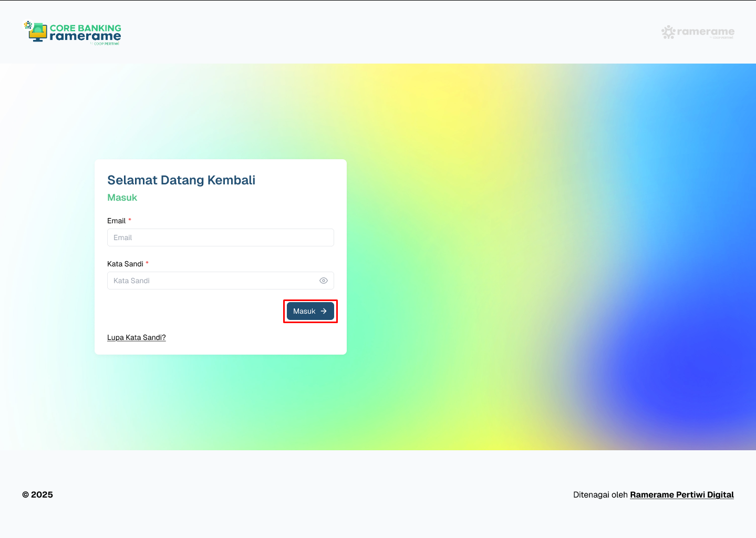Click the faded ramerame watermark logo
The height and width of the screenshot is (538, 756).
(x=697, y=32)
